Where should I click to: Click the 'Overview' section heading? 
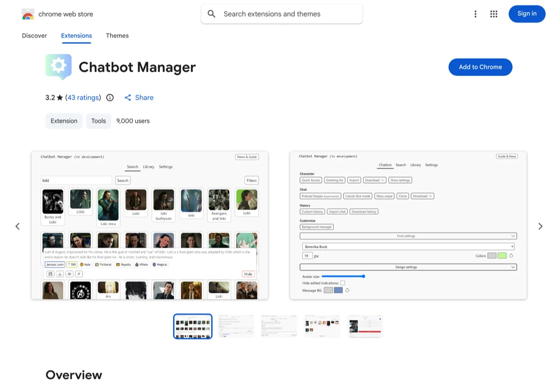74,375
